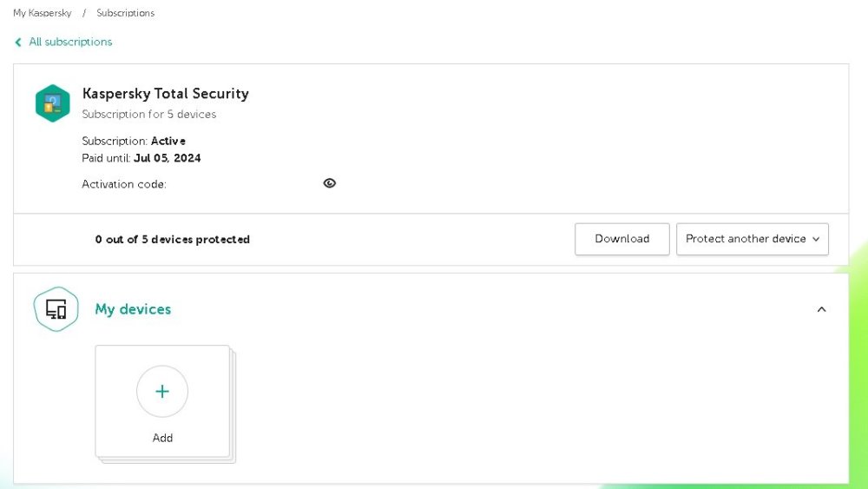Screen dimensions: 868x489
Task: Click the Download button
Action: pyautogui.click(x=621, y=239)
